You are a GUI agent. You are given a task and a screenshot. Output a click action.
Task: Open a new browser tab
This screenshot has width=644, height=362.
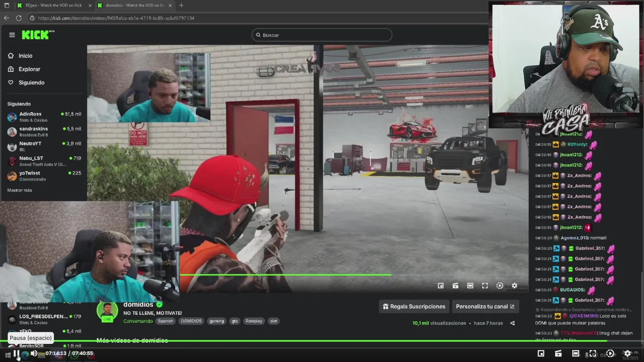181,6
